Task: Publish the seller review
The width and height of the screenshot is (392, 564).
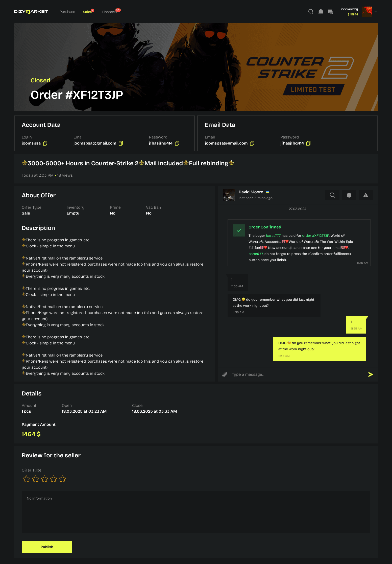Action: pos(47,547)
